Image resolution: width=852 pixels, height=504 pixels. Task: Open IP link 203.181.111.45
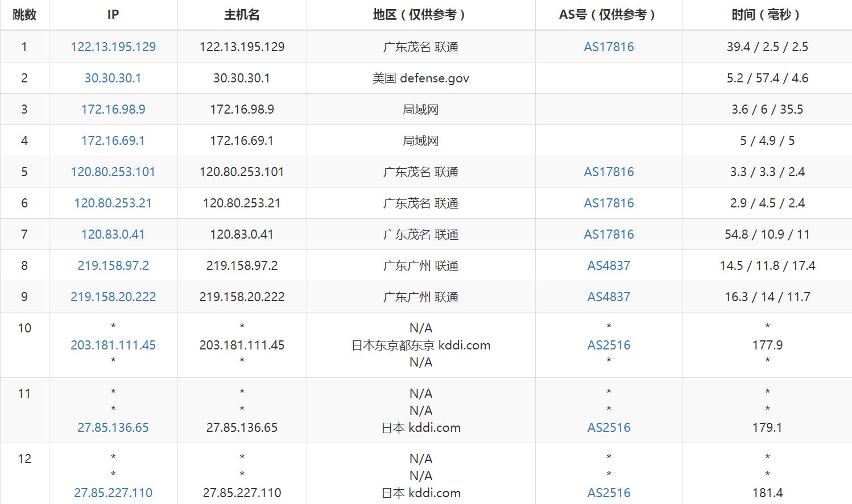coord(113,345)
